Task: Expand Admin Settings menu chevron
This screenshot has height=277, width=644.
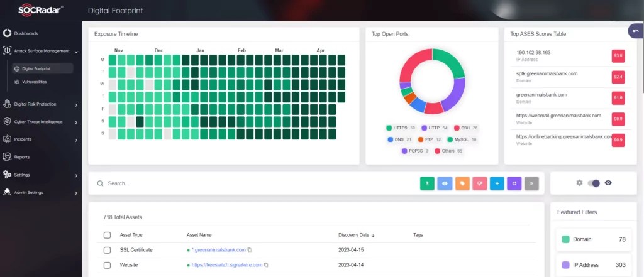Action: 76,193
